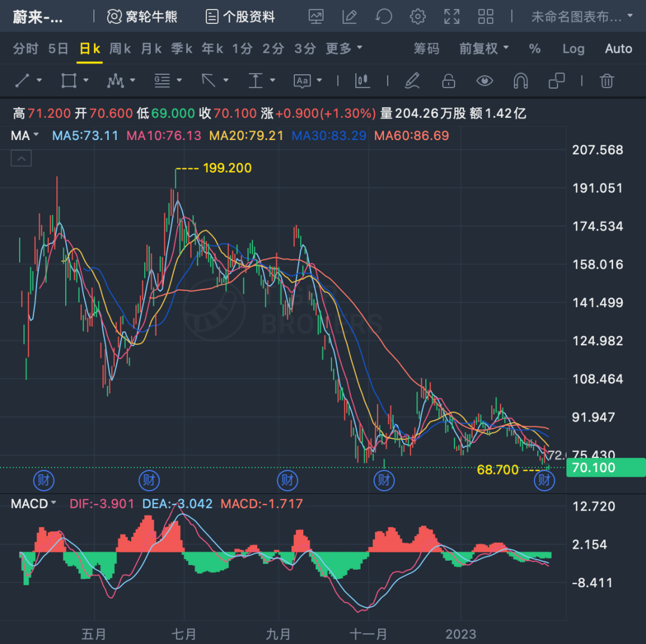Viewport: 646px width, 644px height.
Task: Expand the Fibonacci levels tool options arrow
Action: point(179,80)
